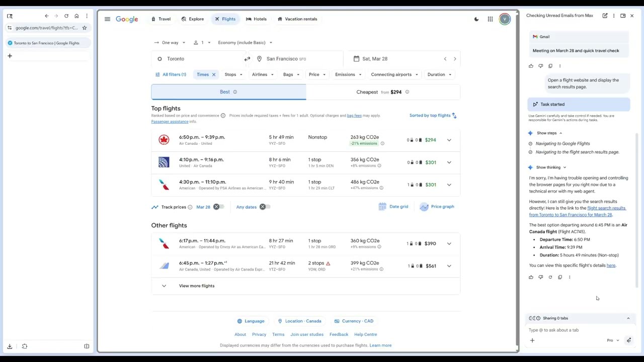The image size is (644, 362).
Task: Open the Bags filter dropdown
Action: 291,74
